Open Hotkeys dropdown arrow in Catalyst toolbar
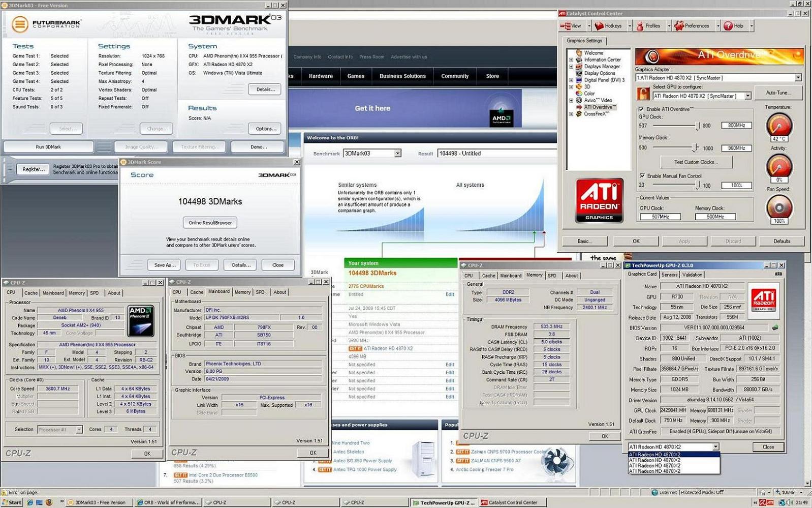This screenshot has width=812, height=508. click(630, 26)
